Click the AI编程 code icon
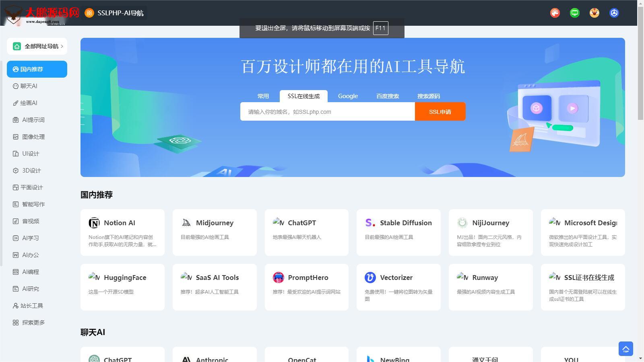Screen dimensions: 644x362 tap(16, 272)
